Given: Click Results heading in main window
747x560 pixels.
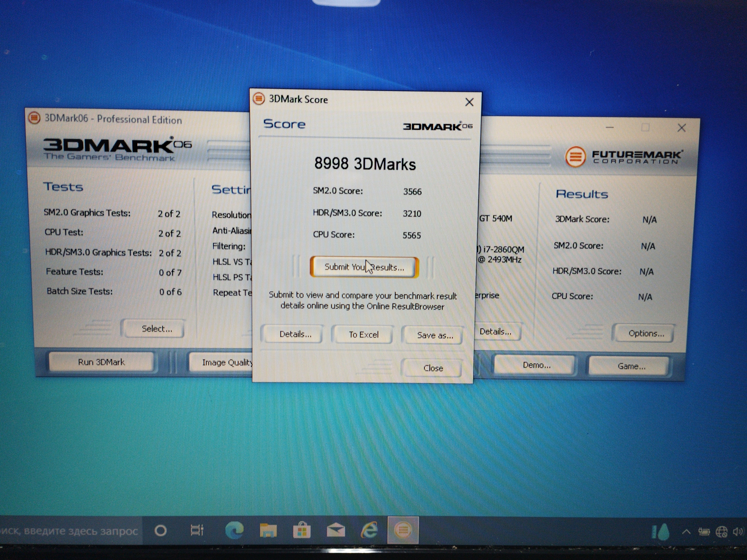Looking at the screenshot, I should click(x=582, y=194).
